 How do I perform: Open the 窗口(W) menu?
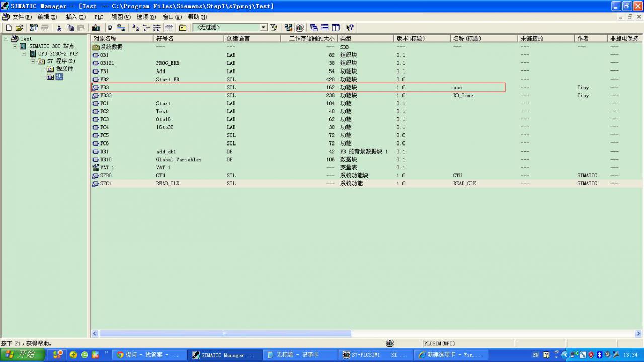point(172,17)
